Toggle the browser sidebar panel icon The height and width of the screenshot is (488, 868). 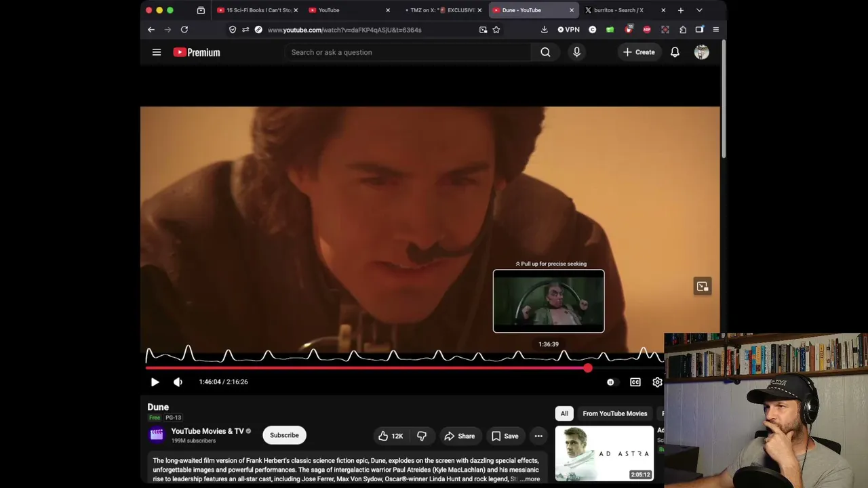click(699, 30)
